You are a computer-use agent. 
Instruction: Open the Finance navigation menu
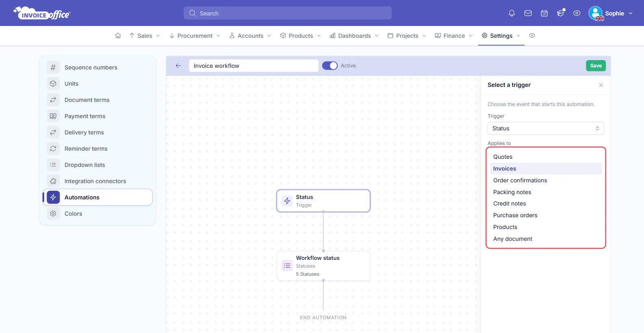click(454, 36)
